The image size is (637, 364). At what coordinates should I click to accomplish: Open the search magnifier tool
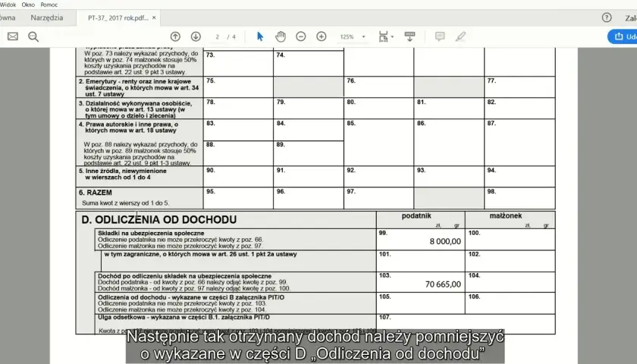pyautogui.click(x=33, y=37)
